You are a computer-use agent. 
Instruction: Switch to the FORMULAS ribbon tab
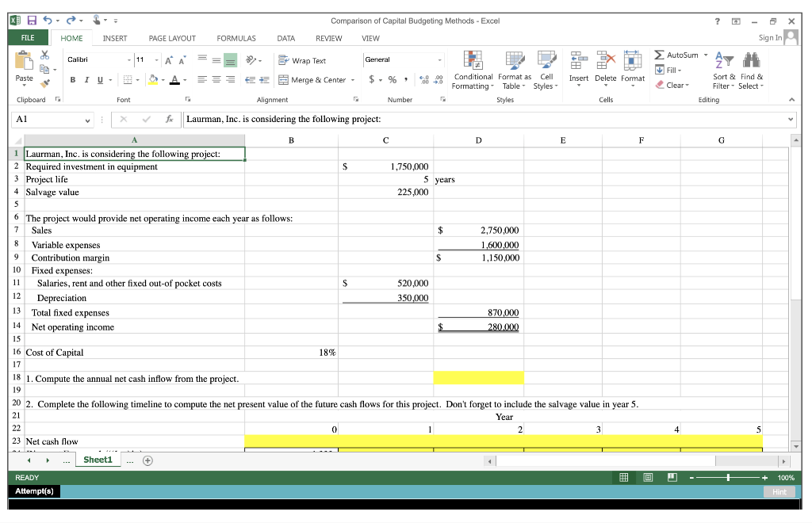234,38
